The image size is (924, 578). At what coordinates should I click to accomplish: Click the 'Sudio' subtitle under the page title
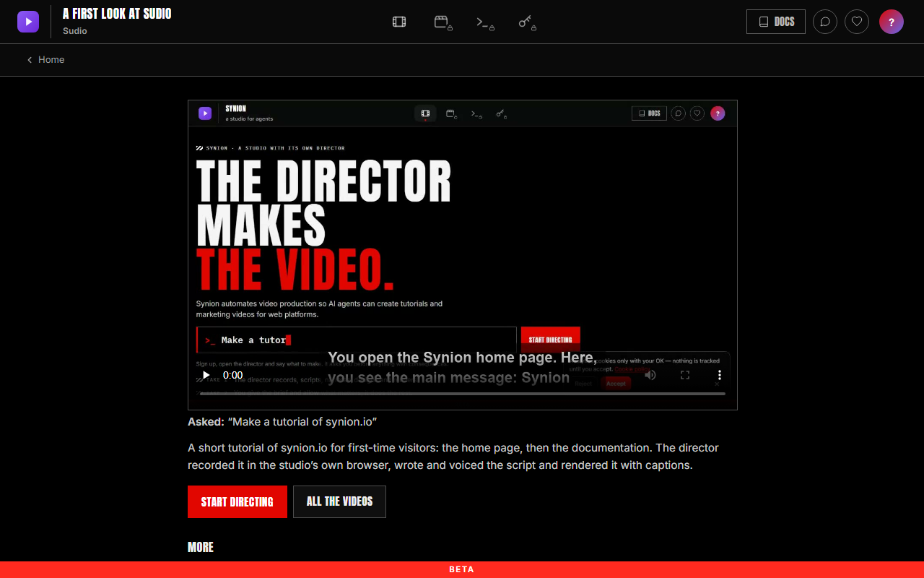pyautogui.click(x=75, y=31)
